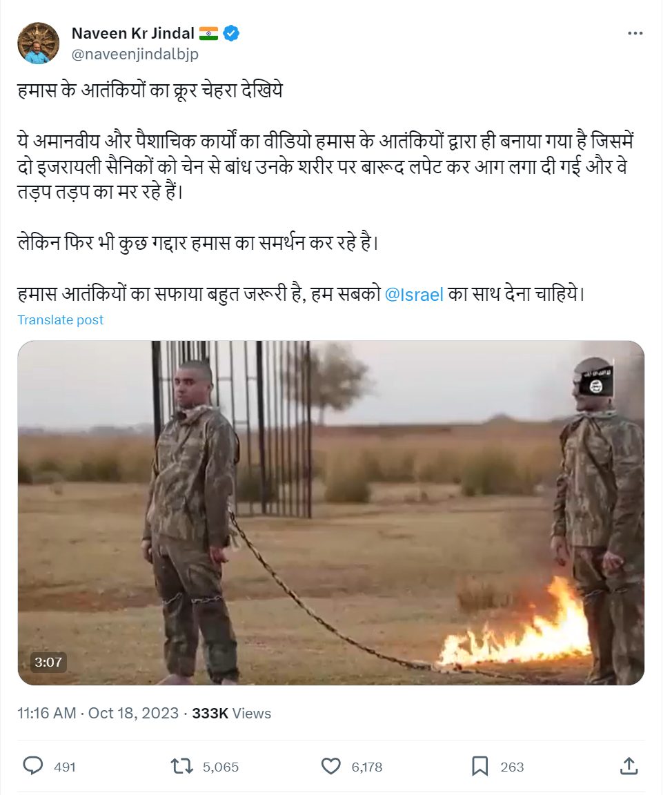This screenshot has height=795, width=672.
Task: Open the three-dot more options menu
Action: (x=635, y=33)
